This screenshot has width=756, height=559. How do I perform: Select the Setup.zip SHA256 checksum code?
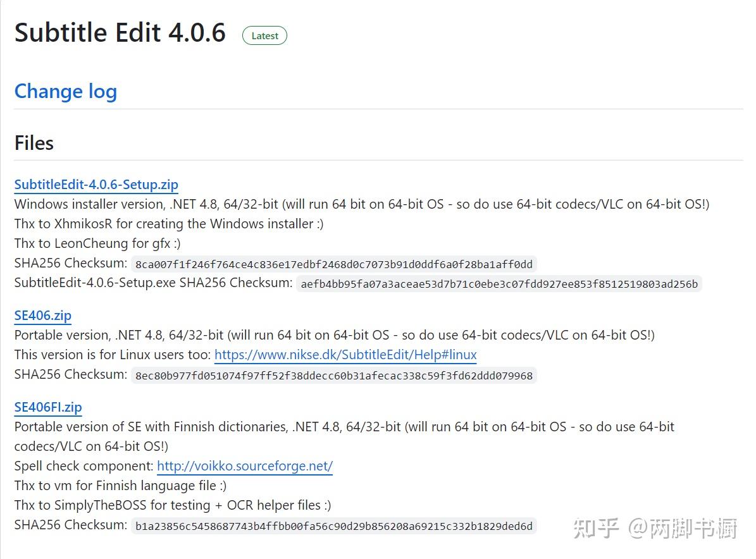pyautogui.click(x=333, y=264)
